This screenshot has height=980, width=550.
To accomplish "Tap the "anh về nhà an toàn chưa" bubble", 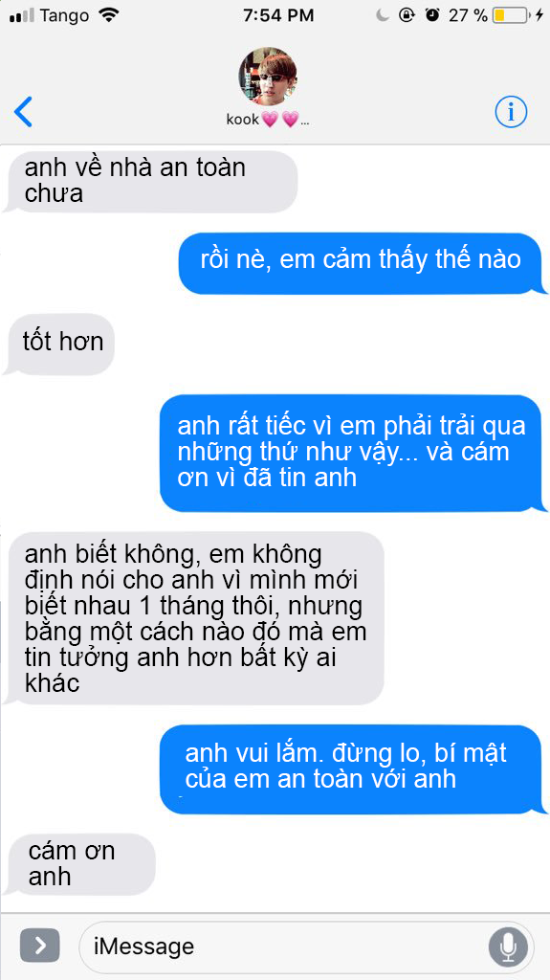I will point(150,181).
